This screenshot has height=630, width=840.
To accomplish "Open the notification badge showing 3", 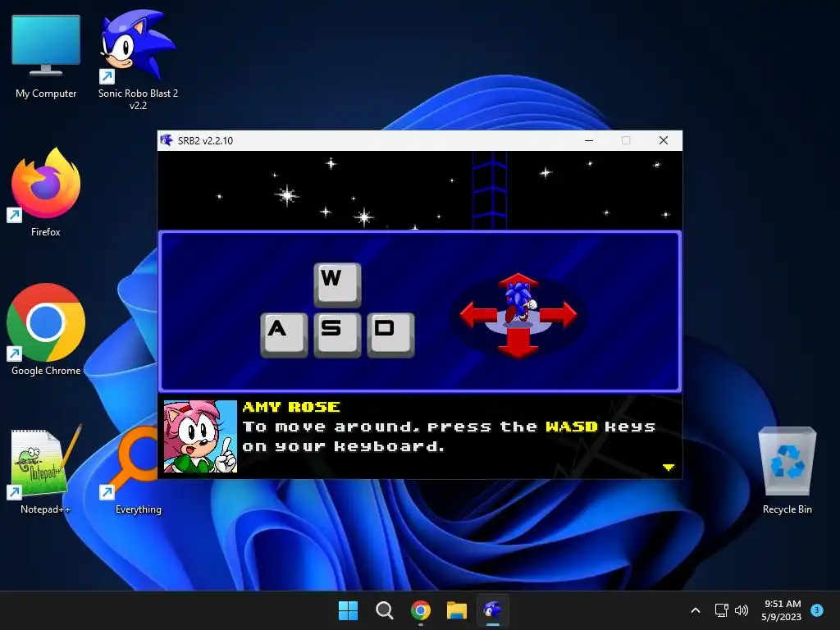I will point(816,609).
